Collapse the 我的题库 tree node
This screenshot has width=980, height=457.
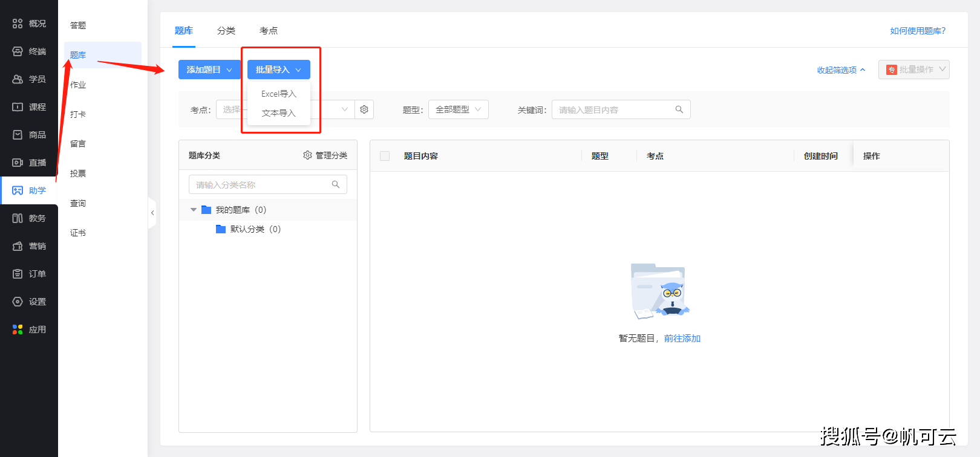(194, 210)
